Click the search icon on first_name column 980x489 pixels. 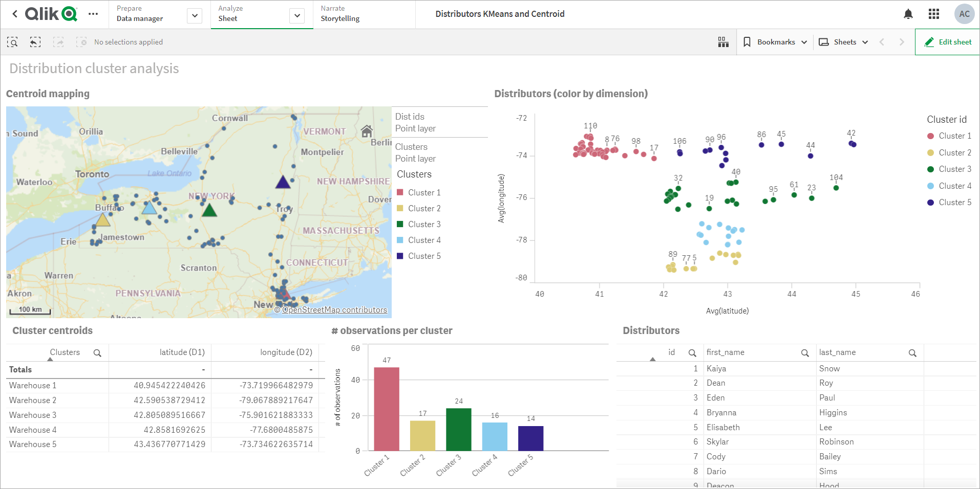click(x=804, y=352)
